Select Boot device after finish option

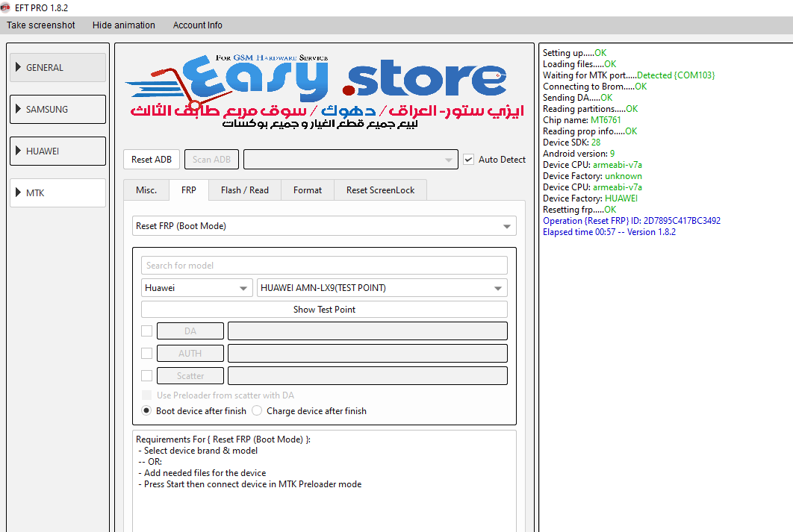click(x=146, y=410)
